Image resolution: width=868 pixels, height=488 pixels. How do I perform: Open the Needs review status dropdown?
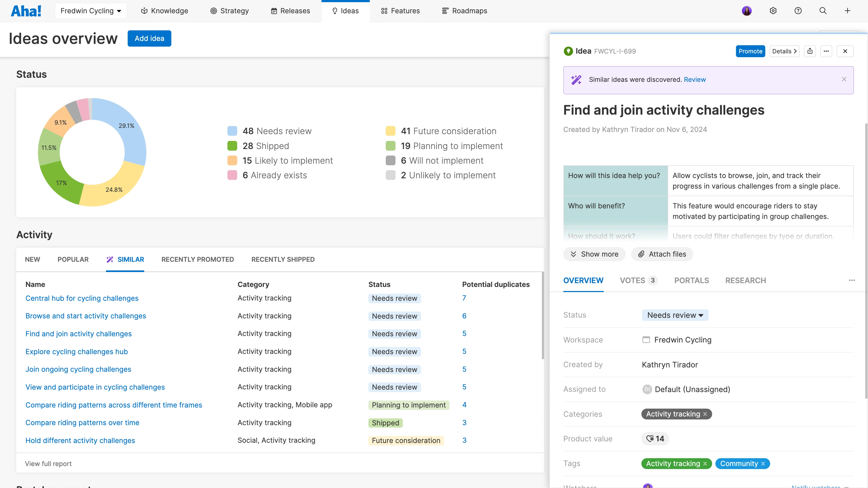675,315
